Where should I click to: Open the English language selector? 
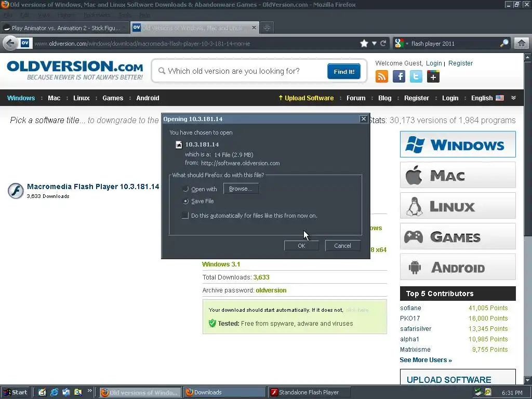click(487, 98)
